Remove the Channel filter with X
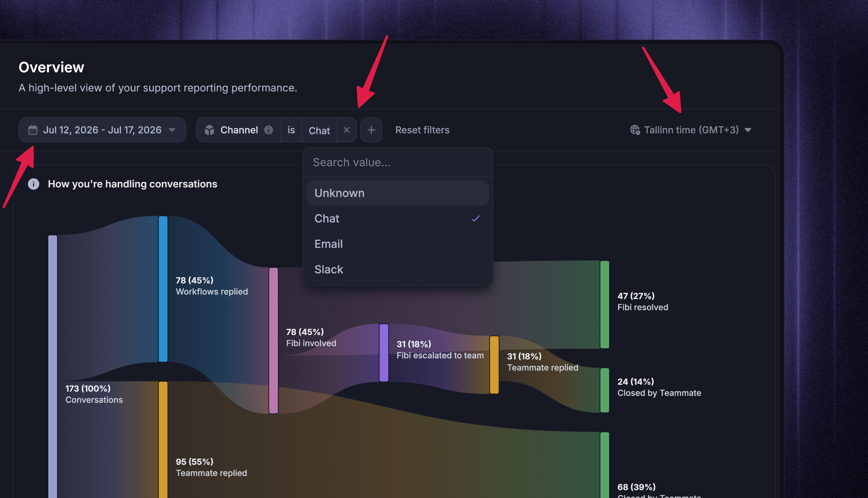Screen dimensions: 868x498 346,130
